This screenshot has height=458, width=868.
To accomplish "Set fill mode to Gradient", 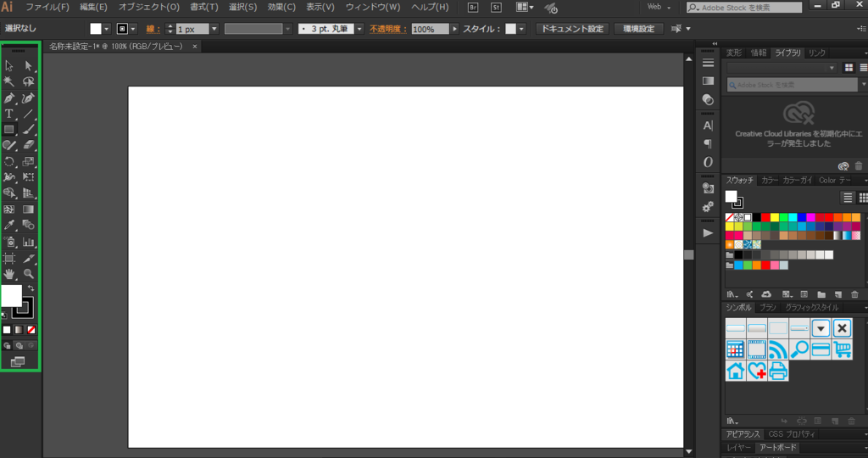I will tap(19, 330).
